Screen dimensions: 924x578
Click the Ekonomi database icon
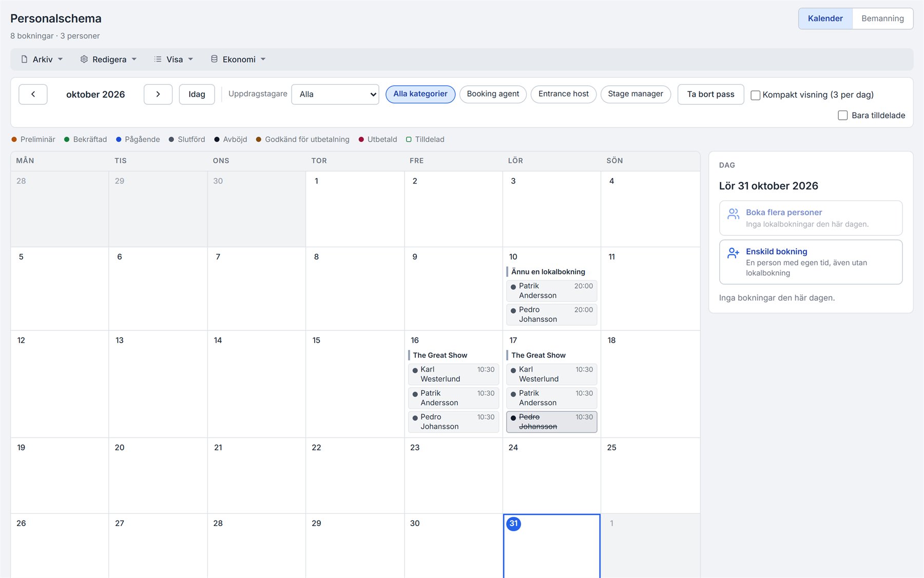tap(214, 59)
